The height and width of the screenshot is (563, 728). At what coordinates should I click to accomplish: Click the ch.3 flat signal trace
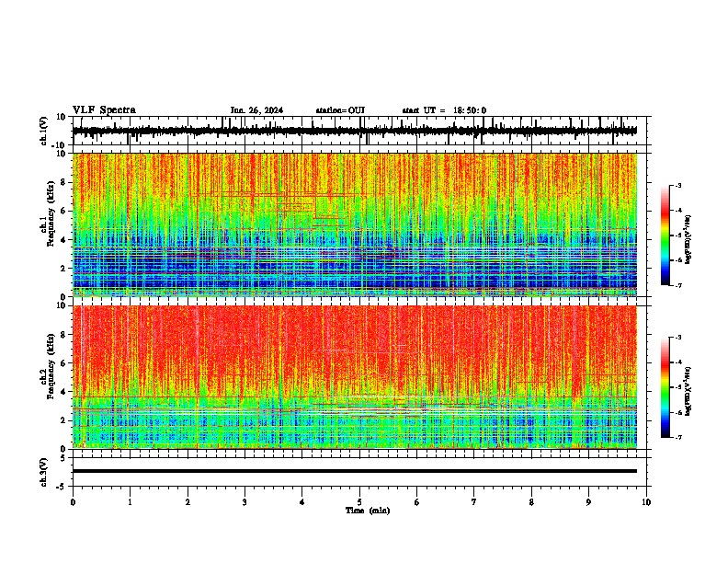point(355,471)
